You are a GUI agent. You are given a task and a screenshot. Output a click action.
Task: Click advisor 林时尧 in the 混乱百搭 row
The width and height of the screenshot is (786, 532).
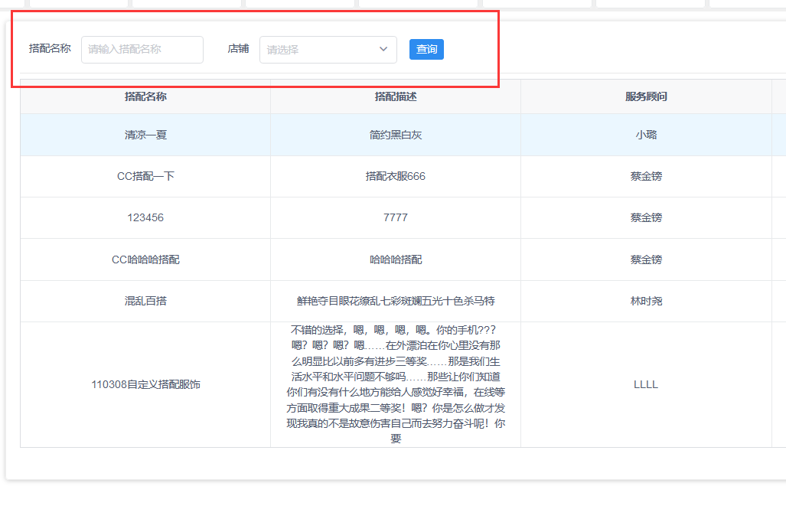[646, 301]
